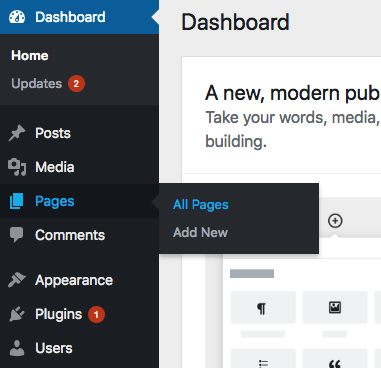Click the Pages stacked sheets icon
The image size is (381, 368).
coord(16,201)
